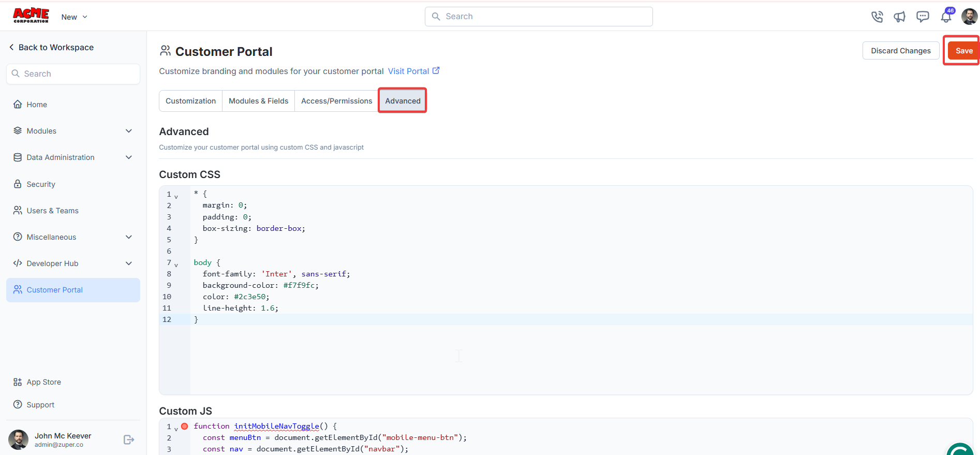980x455 pixels.
Task: Click the Security lock icon
Action: coord(18,184)
